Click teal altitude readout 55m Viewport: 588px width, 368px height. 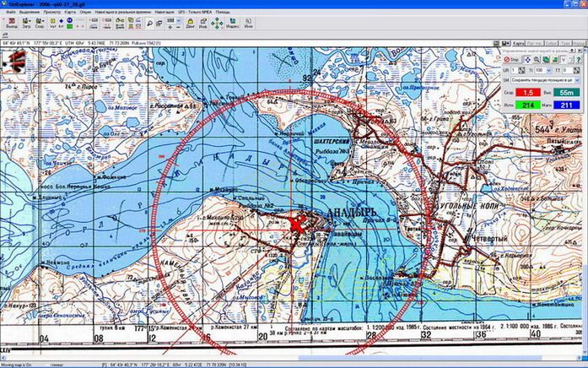click(x=566, y=92)
